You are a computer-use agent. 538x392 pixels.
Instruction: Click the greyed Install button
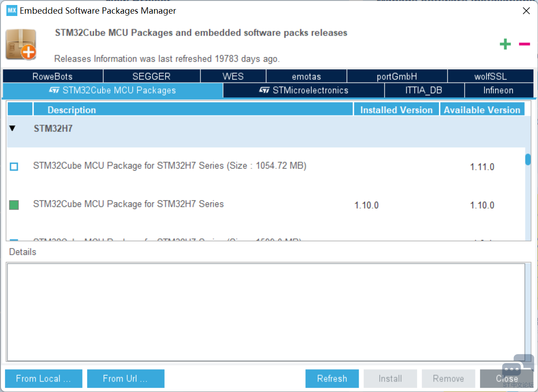[x=391, y=379]
